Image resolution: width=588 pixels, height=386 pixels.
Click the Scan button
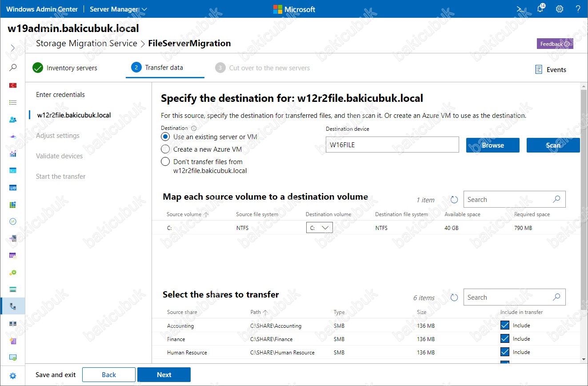point(553,145)
